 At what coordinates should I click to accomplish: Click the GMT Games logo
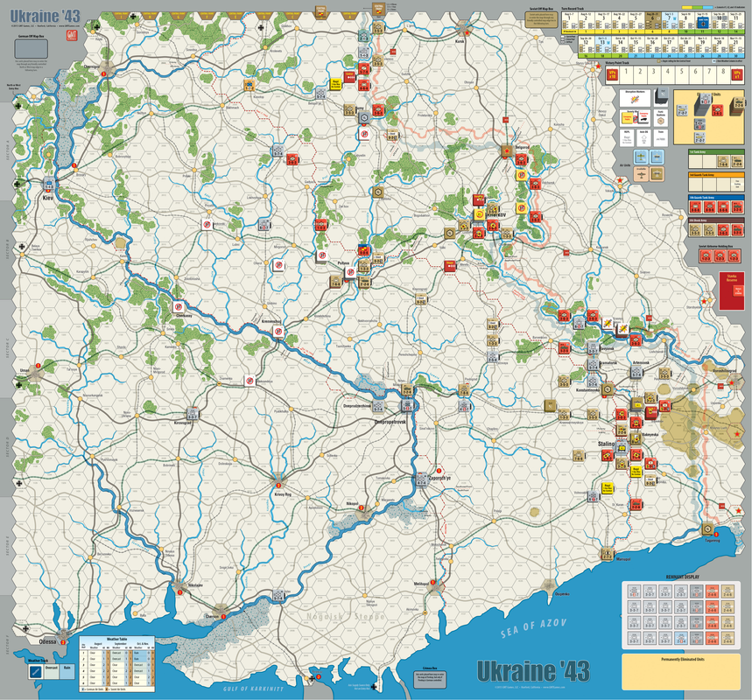72,36
